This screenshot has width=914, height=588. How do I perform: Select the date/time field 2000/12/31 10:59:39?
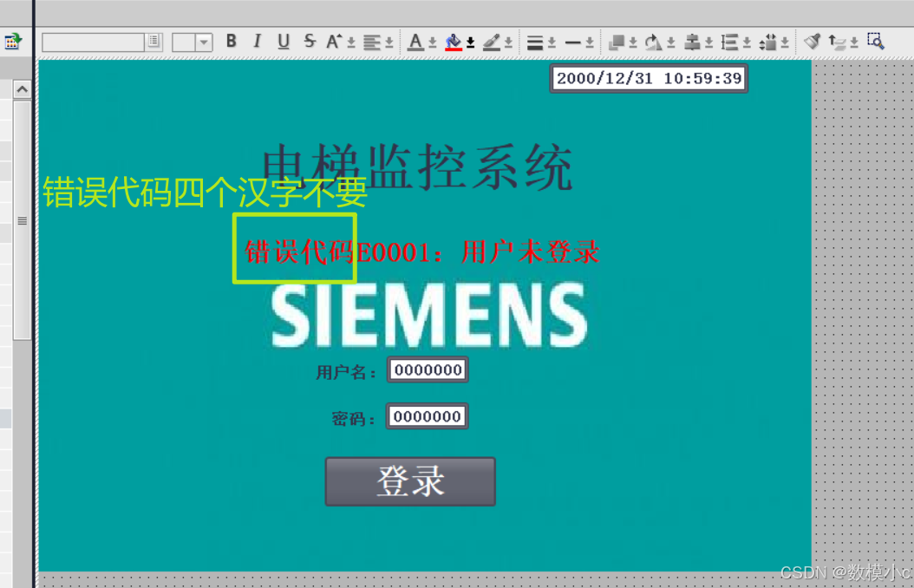pos(649,79)
